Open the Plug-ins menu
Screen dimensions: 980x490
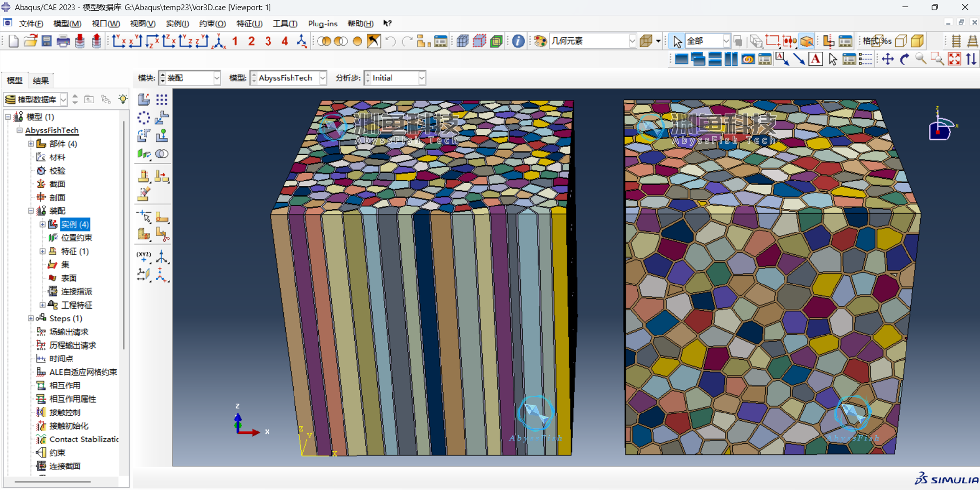pos(322,24)
